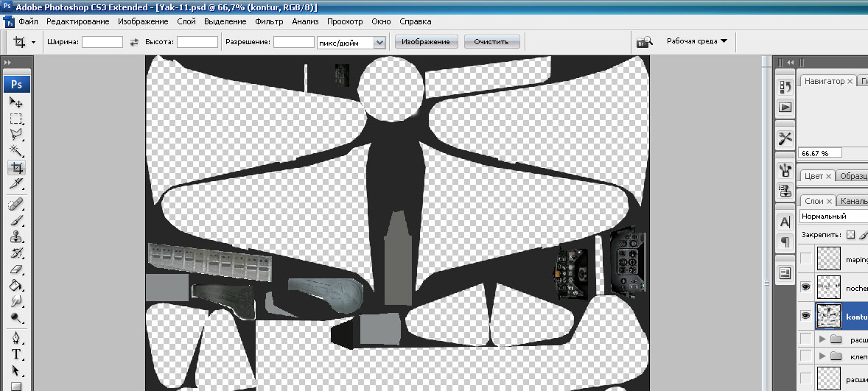Select the Move tool
The image size is (868, 391).
[15, 102]
